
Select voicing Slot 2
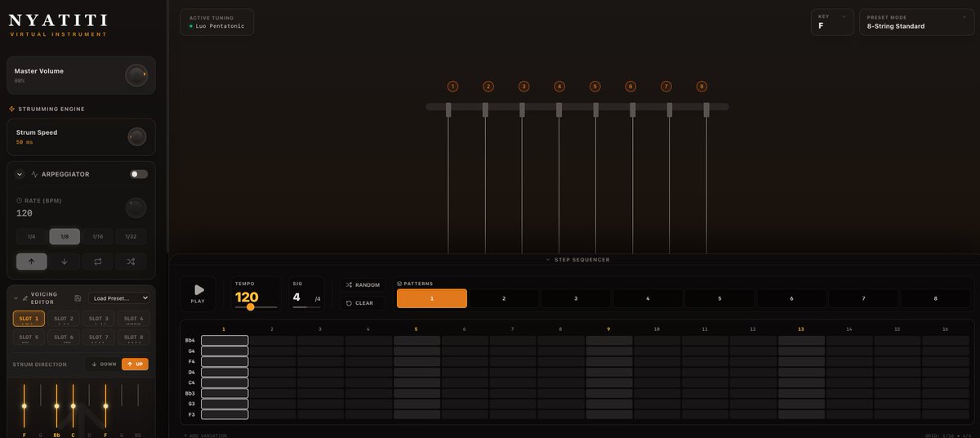tap(64, 319)
